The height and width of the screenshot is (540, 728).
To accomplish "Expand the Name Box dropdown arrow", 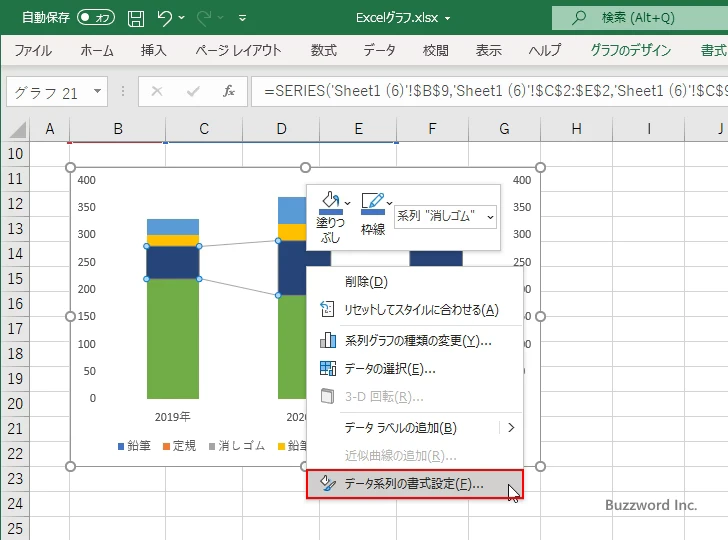I will pos(98,91).
